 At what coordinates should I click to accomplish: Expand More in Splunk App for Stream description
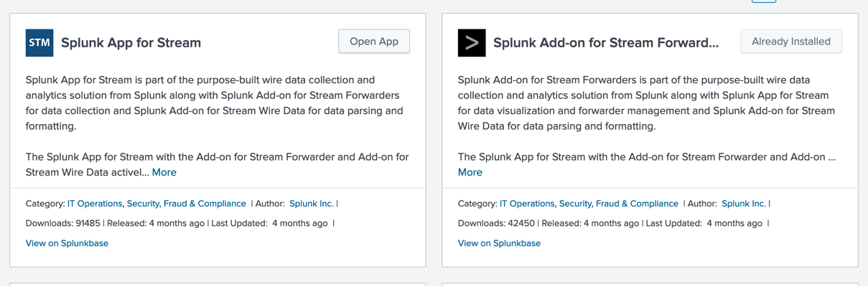tap(164, 172)
